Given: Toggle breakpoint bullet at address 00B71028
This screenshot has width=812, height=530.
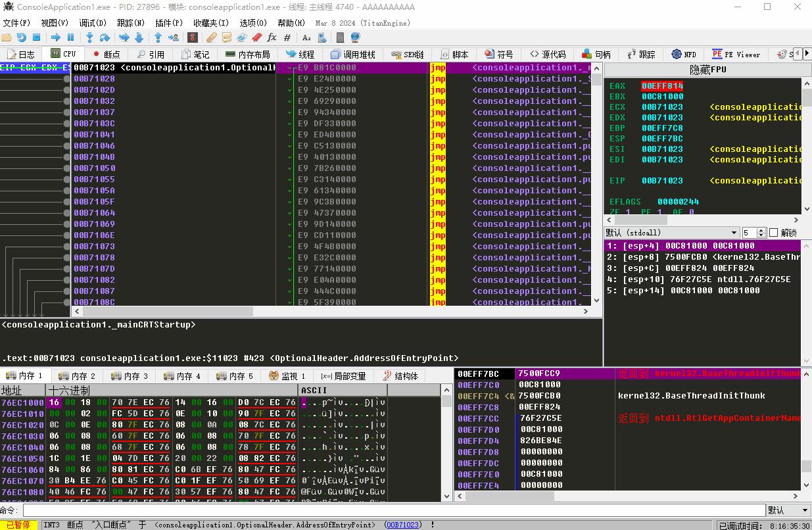Looking at the screenshot, I should tap(67, 79).
